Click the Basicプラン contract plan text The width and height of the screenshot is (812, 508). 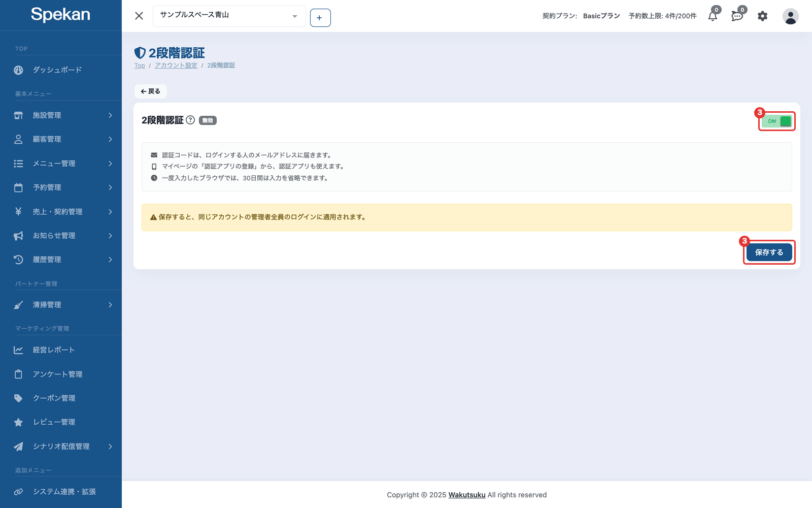click(601, 16)
